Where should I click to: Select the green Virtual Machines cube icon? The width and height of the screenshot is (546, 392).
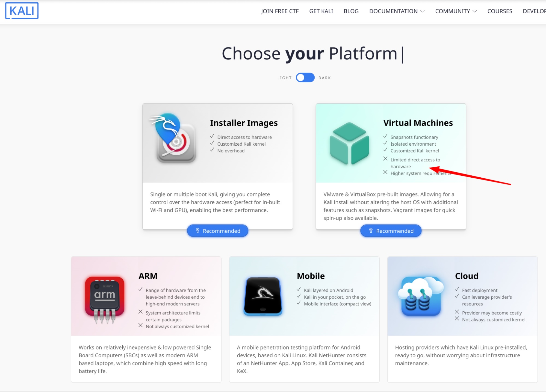[x=349, y=143]
